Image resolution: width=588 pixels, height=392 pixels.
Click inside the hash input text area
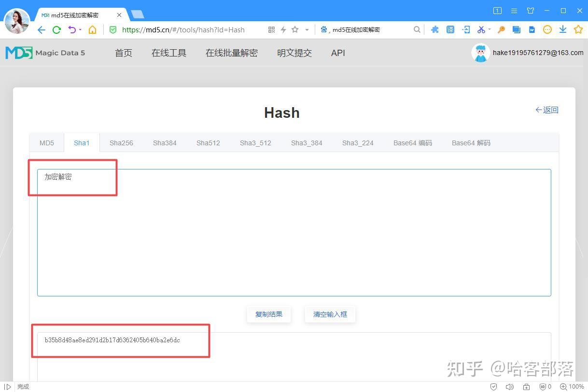pyautogui.click(x=294, y=232)
